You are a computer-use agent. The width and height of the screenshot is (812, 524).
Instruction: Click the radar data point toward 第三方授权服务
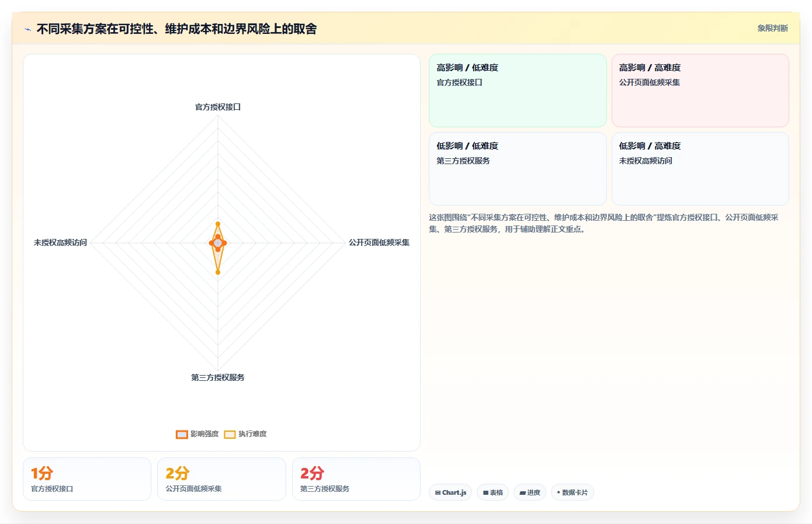point(218,272)
